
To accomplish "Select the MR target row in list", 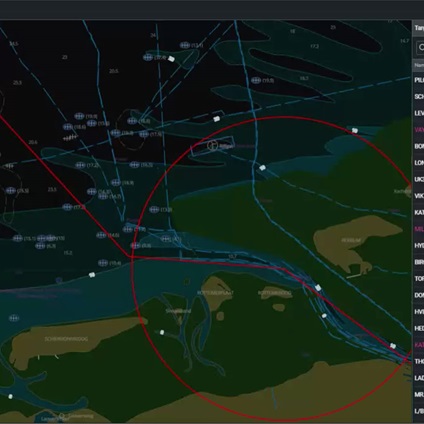I will [419, 395].
